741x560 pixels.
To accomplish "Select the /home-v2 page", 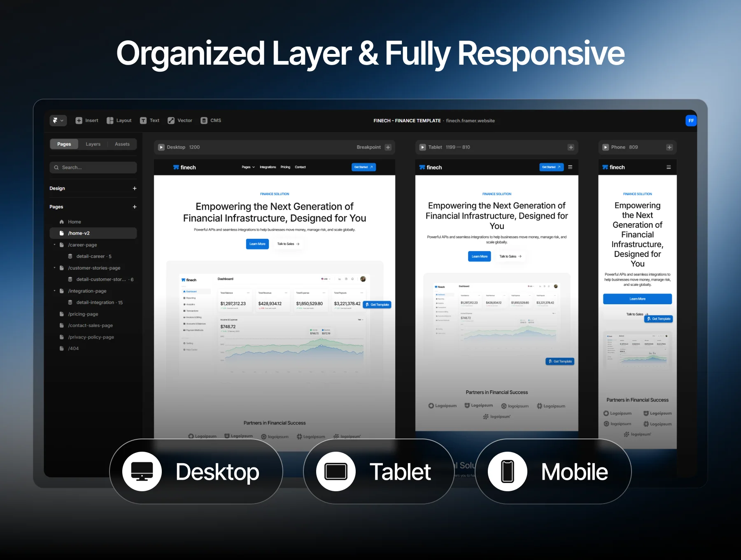I will (x=93, y=233).
